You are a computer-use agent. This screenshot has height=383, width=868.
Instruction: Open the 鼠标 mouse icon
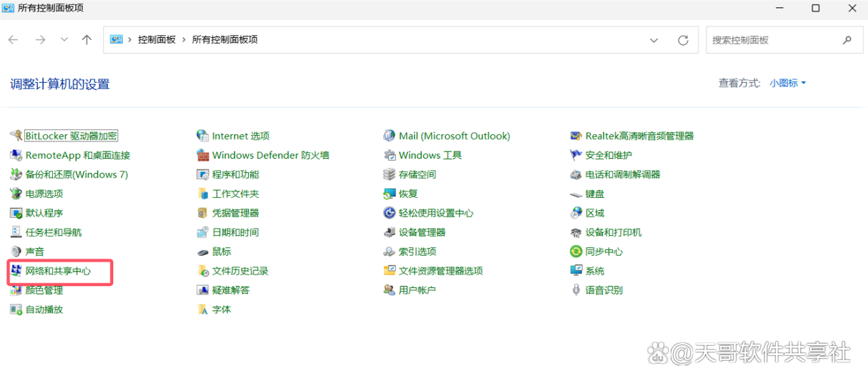click(x=202, y=252)
